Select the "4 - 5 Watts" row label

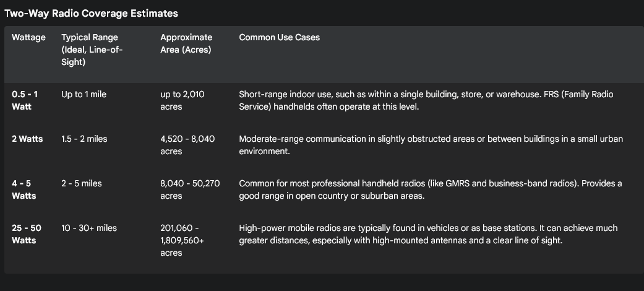coord(24,189)
